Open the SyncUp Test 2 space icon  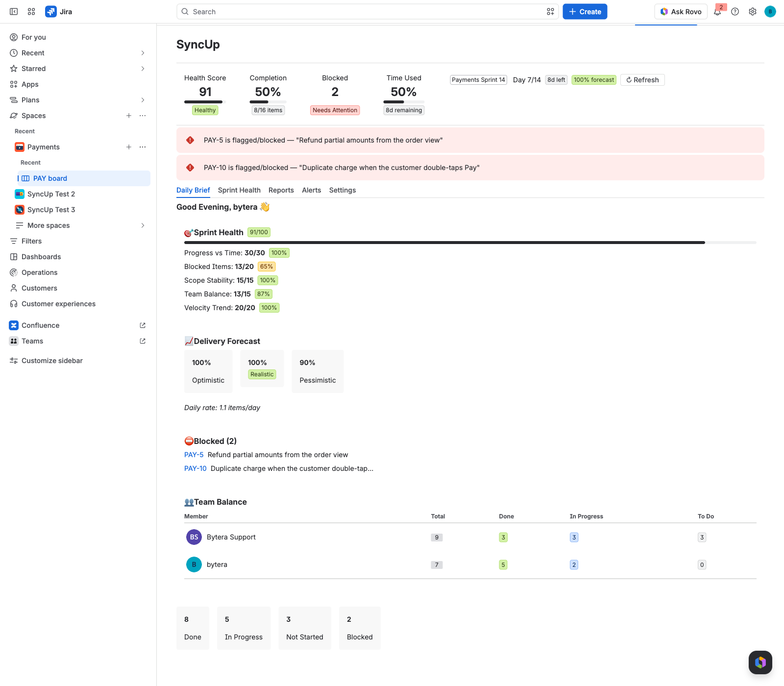[20, 194]
